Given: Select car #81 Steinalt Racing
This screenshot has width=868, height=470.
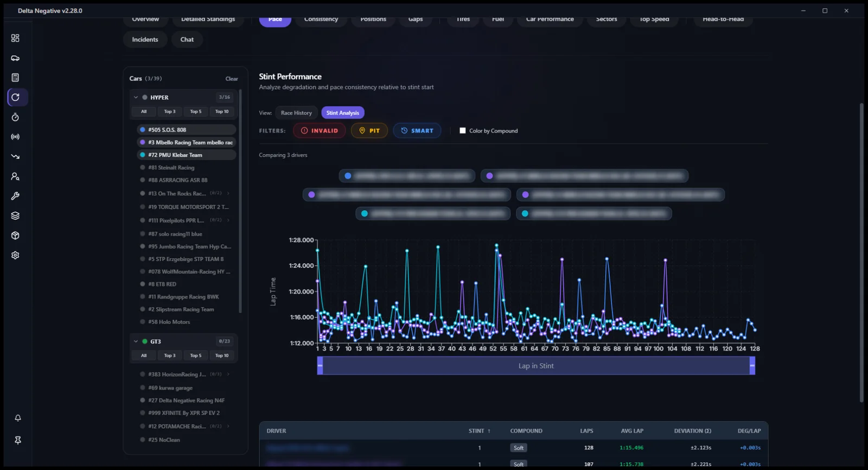Looking at the screenshot, I should pos(187,168).
